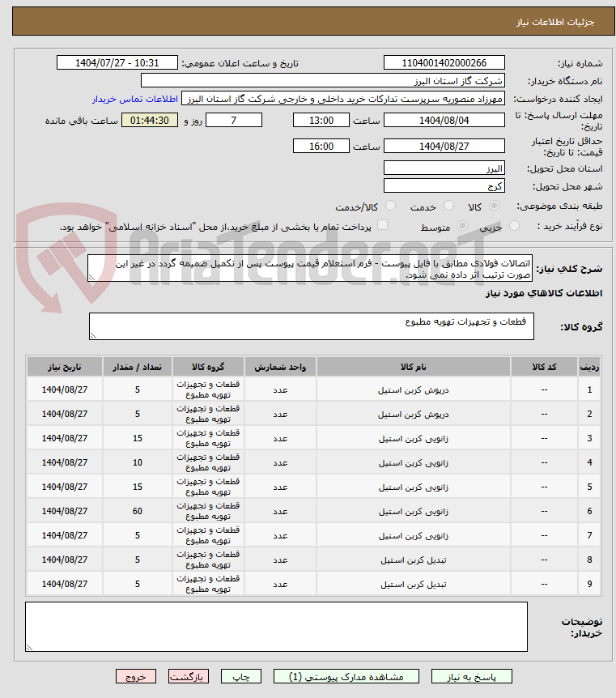Click the quantity 60 cell in row 6
The width and height of the screenshot is (616, 698).
pyautogui.click(x=137, y=511)
